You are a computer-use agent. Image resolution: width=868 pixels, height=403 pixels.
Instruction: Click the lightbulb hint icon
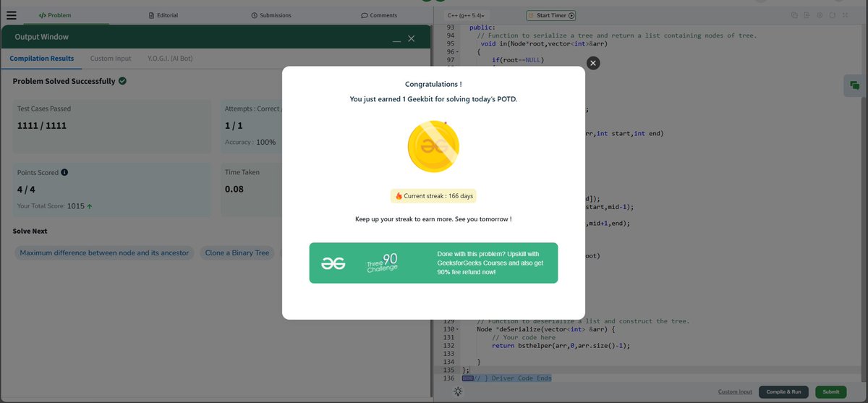coord(458,391)
